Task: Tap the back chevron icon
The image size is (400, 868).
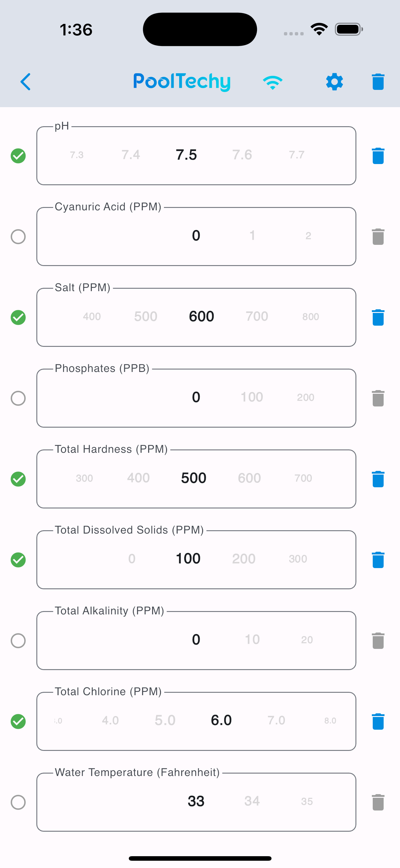Action: tap(26, 81)
